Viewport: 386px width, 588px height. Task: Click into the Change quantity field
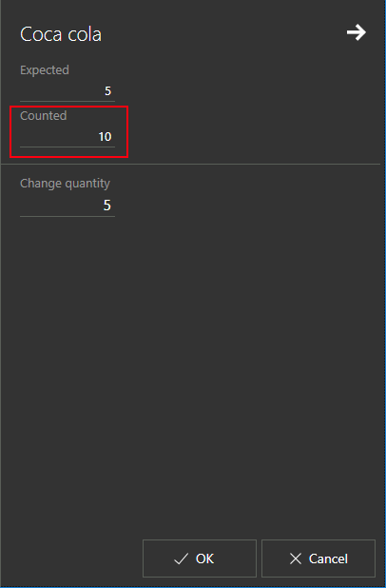pos(68,206)
